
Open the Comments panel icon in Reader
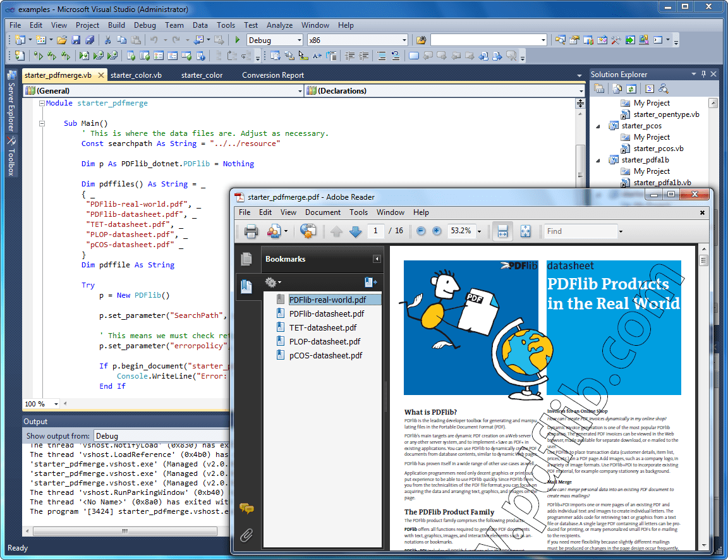point(246,508)
